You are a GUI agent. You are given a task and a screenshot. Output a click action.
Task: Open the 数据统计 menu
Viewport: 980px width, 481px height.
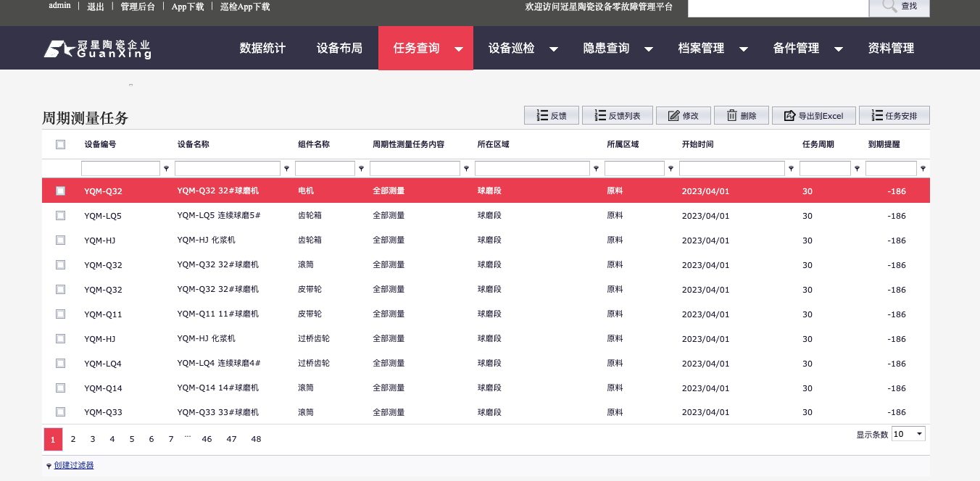[x=262, y=49]
